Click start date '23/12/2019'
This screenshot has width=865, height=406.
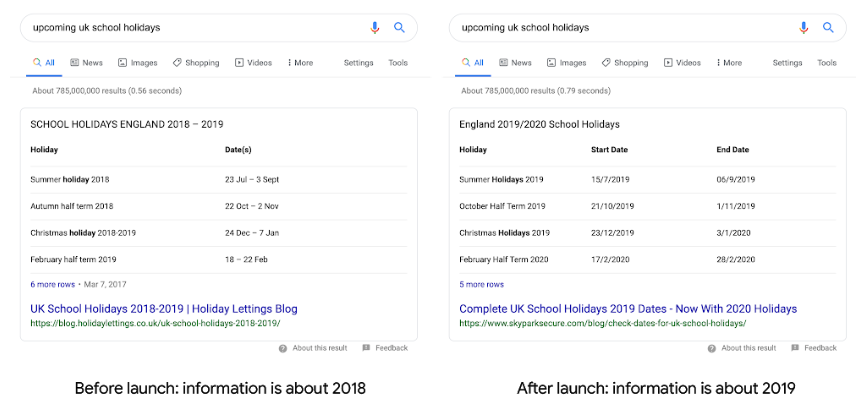[612, 233]
